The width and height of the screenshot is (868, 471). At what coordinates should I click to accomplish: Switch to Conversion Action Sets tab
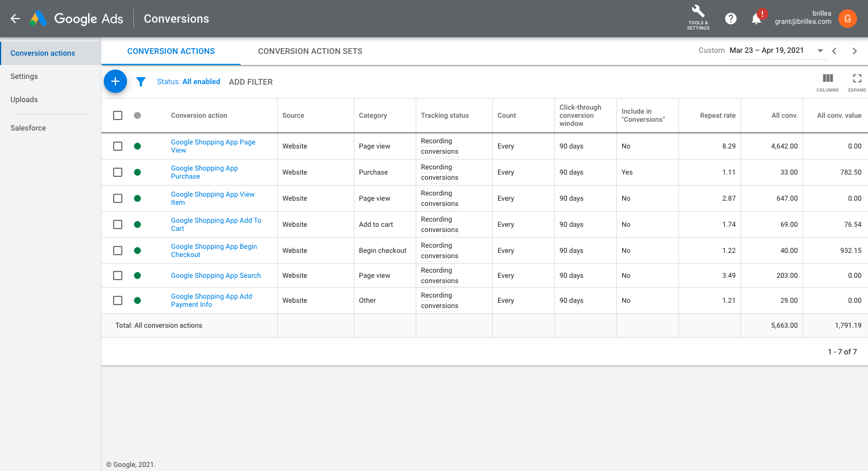[310, 51]
